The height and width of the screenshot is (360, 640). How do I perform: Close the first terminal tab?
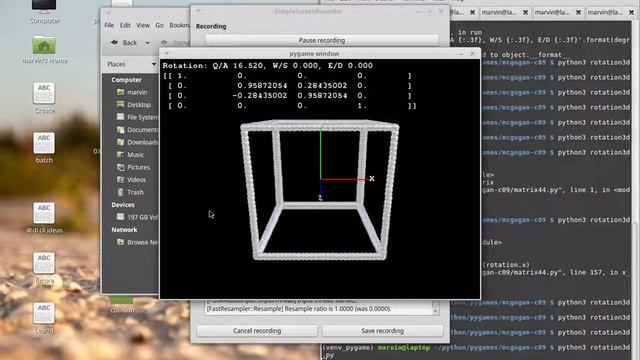(472, 13)
